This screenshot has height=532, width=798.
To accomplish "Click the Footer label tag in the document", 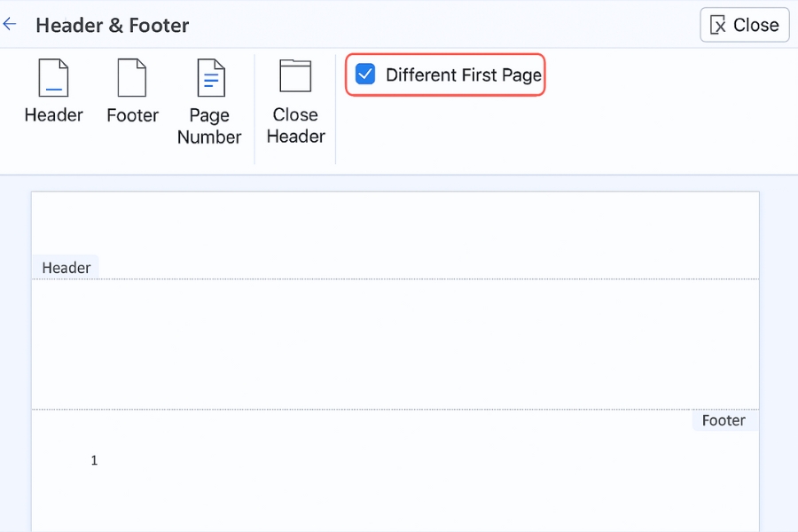I will [724, 420].
